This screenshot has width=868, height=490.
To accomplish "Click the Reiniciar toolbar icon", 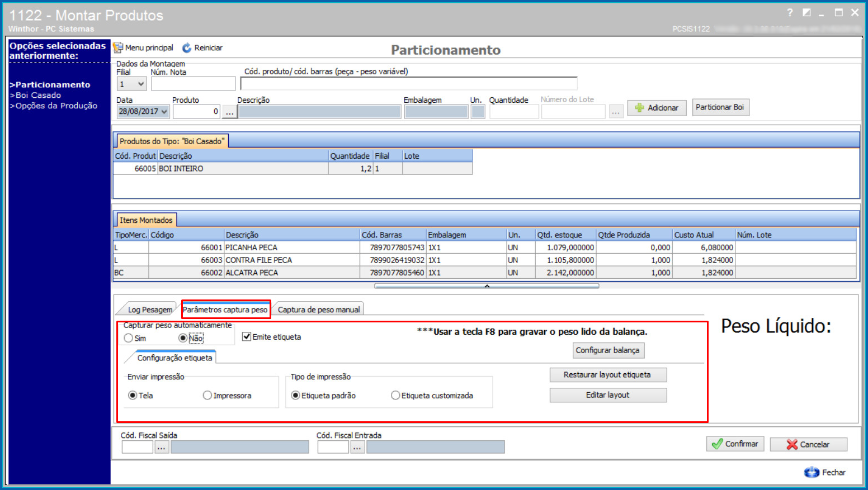I will tap(187, 48).
